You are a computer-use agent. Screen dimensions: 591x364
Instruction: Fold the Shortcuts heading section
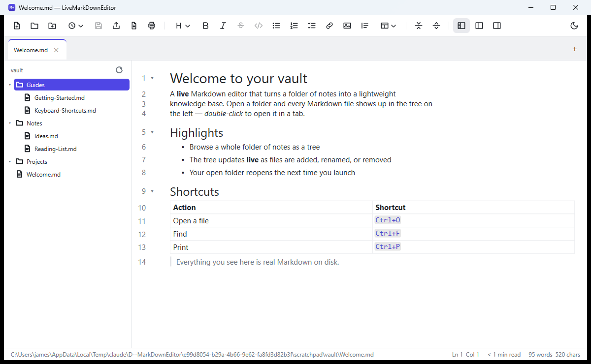click(152, 191)
